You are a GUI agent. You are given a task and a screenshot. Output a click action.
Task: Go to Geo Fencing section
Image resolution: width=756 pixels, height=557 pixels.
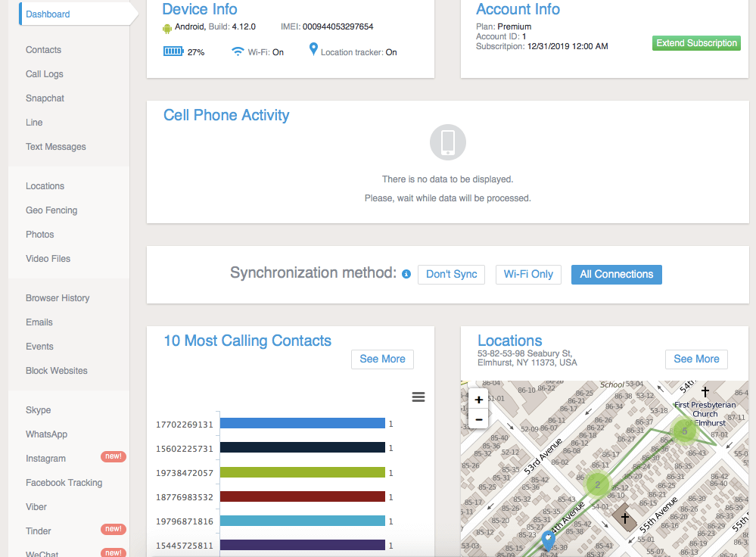pos(51,210)
